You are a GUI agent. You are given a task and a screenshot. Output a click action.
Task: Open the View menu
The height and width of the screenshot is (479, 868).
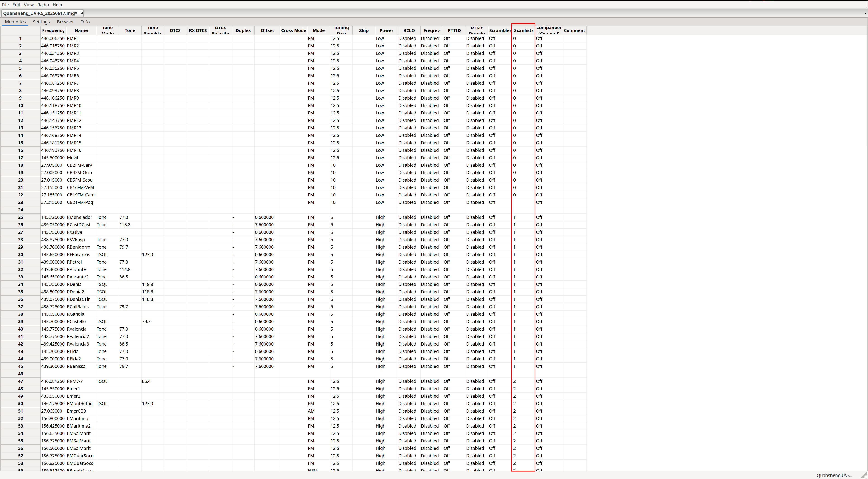click(x=29, y=5)
